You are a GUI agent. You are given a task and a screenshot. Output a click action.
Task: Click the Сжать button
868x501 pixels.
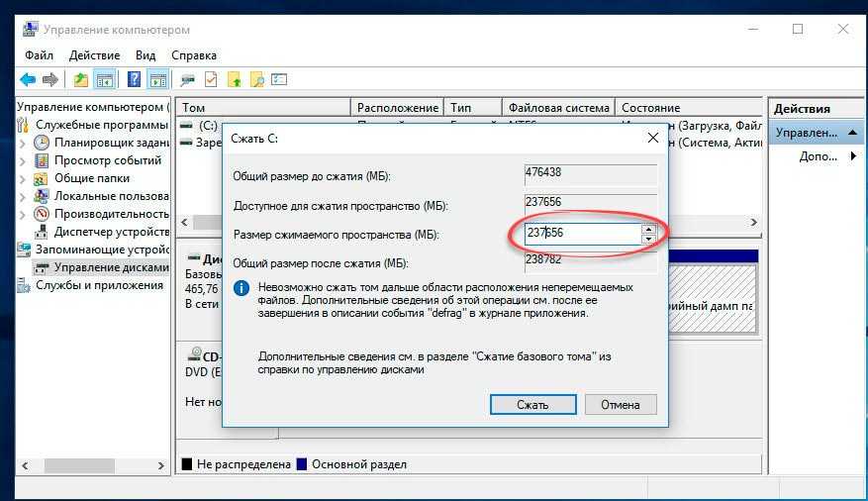point(533,405)
